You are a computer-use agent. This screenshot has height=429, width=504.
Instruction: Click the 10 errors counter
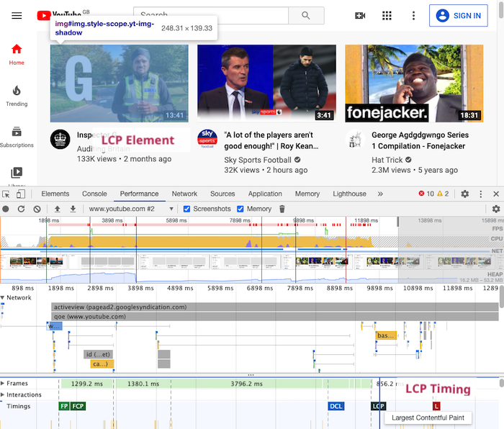tap(426, 194)
